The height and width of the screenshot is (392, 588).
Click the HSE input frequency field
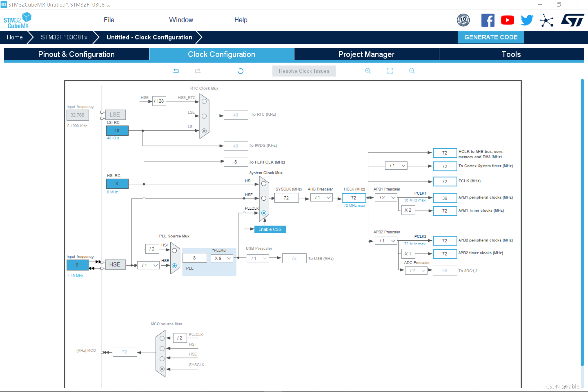(x=78, y=265)
